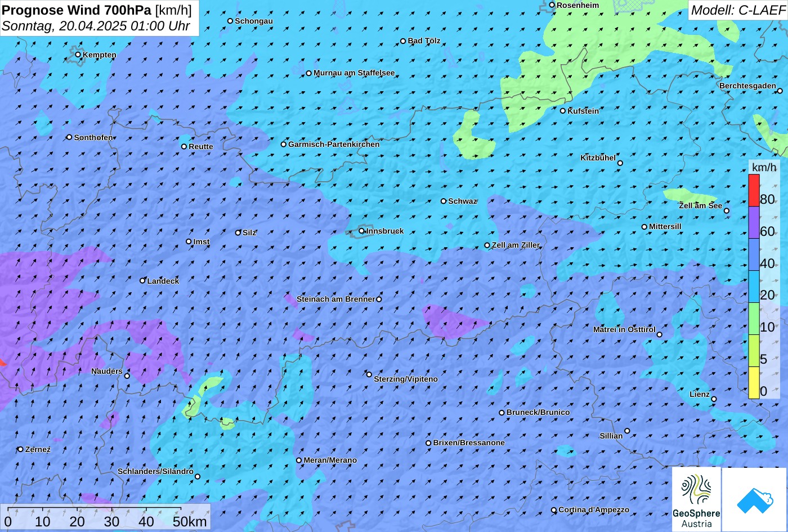Select the Kitzbühel city marker

[620, 163]
